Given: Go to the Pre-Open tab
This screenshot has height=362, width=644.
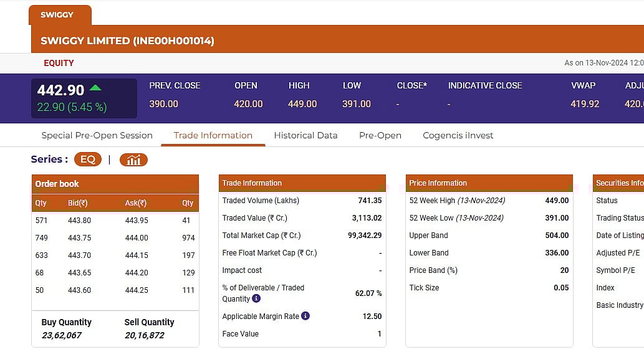Looking at the screenshot, I should click(380, 135).
